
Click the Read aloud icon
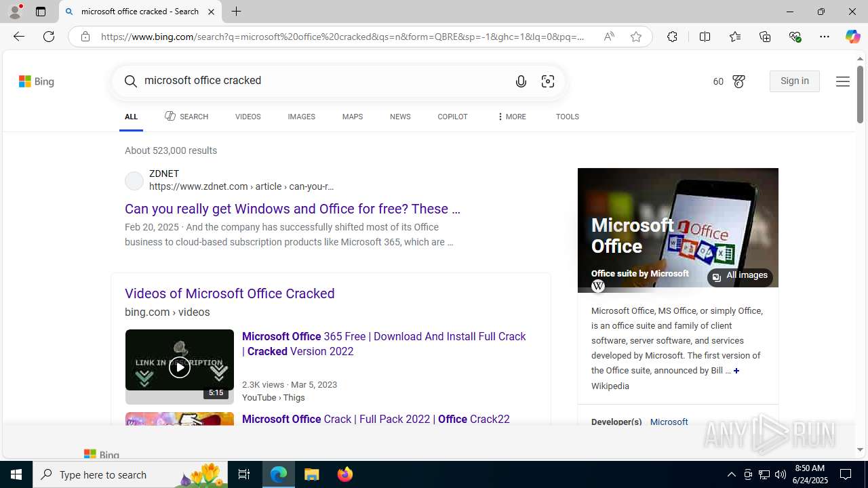coord(609,37)
